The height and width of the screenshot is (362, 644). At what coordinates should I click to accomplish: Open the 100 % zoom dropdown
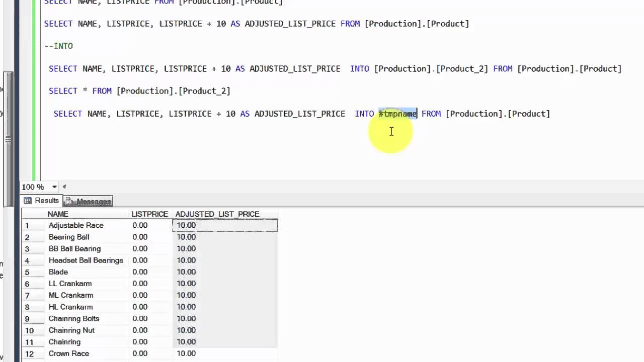(x=54, y=187)
